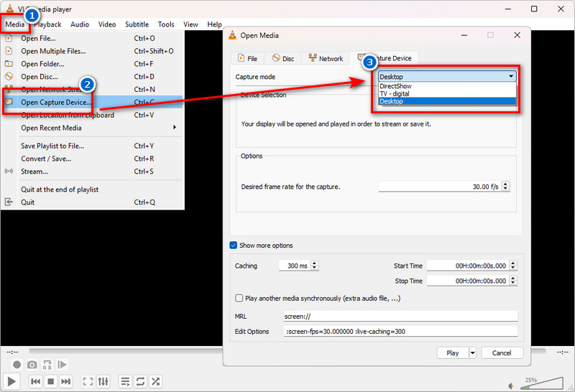Open the Help menu
The width and height of the screenshot is (575, 392).
coord(214,24)
